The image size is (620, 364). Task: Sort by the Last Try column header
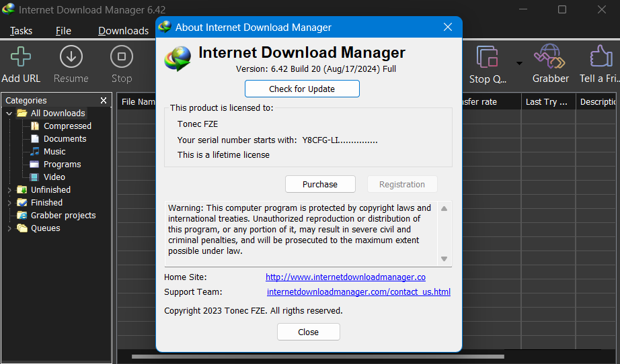pos(548,102)
